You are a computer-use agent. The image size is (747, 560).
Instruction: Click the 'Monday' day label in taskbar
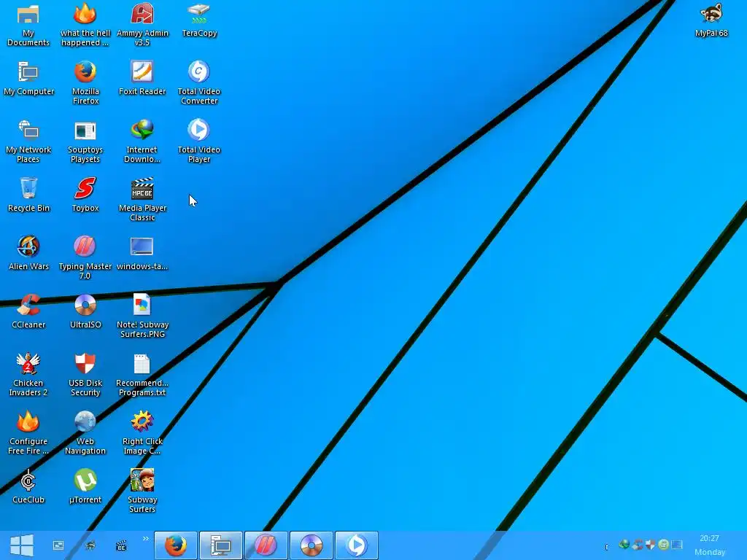pos(710,553)
